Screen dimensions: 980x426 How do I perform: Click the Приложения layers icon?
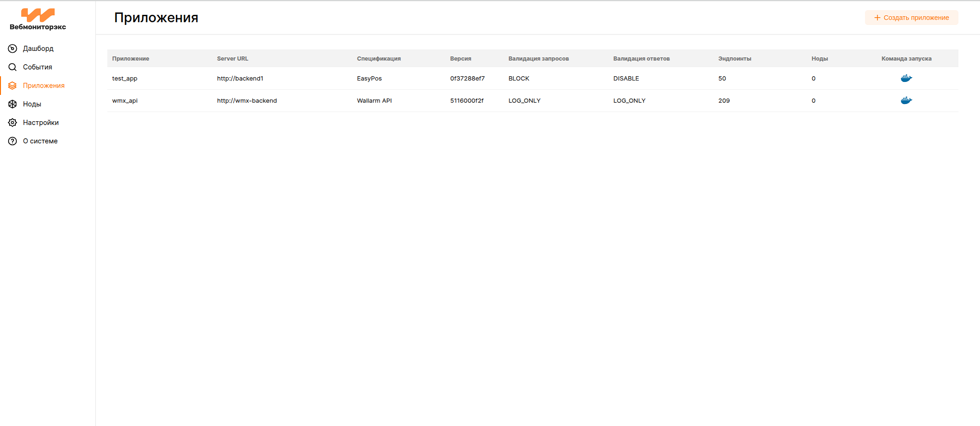pos(12,86)
